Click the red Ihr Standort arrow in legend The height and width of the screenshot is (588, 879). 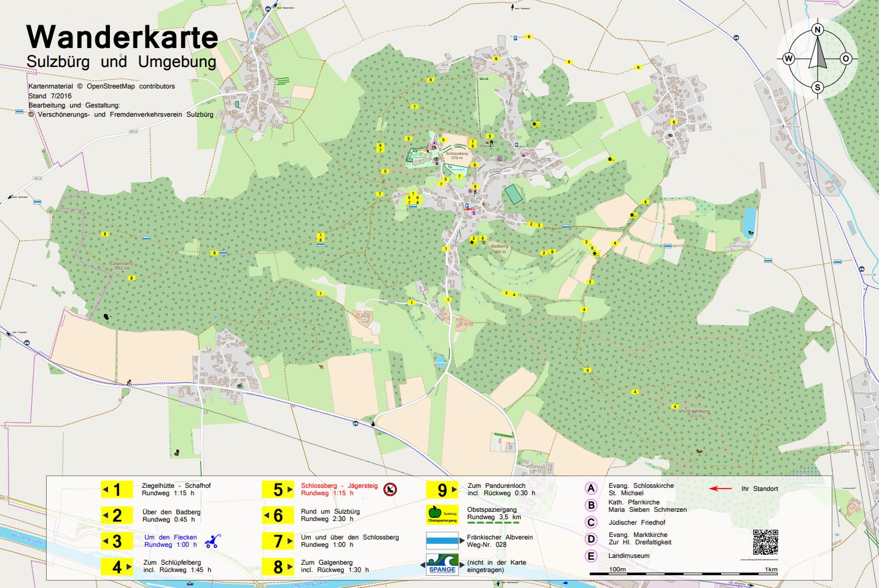721,489
